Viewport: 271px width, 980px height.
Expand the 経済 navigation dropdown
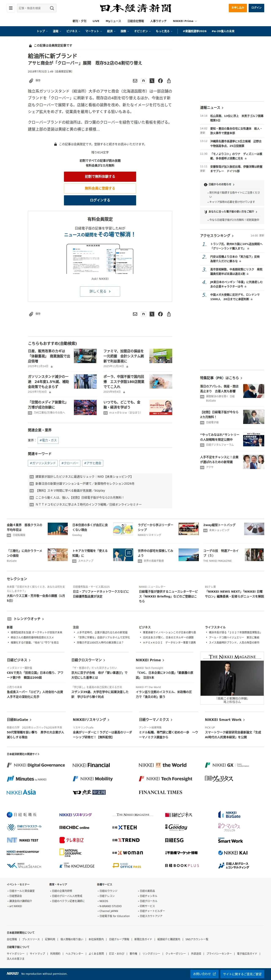pos(111,31)
